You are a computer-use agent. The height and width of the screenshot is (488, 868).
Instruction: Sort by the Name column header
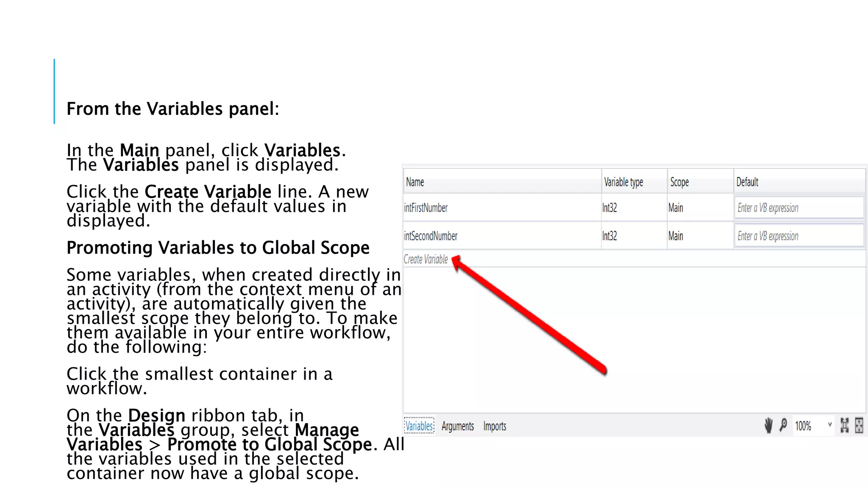(x=415, y=182)
